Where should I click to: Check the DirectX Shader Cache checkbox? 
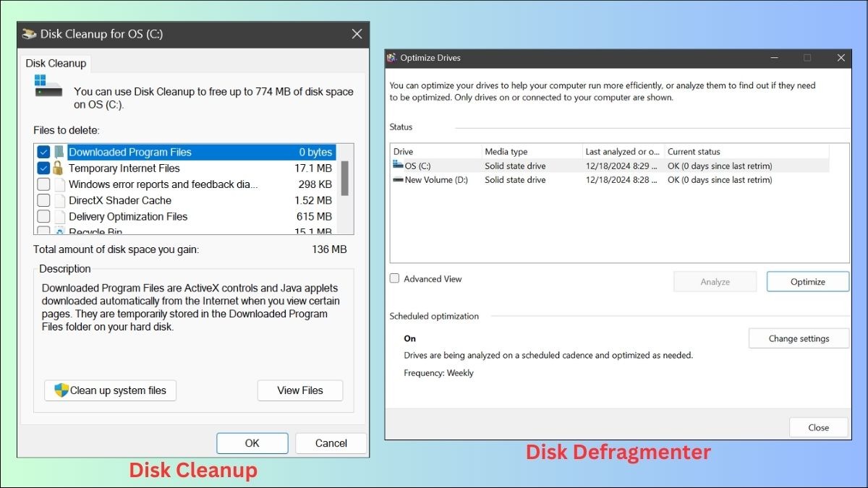43,200
